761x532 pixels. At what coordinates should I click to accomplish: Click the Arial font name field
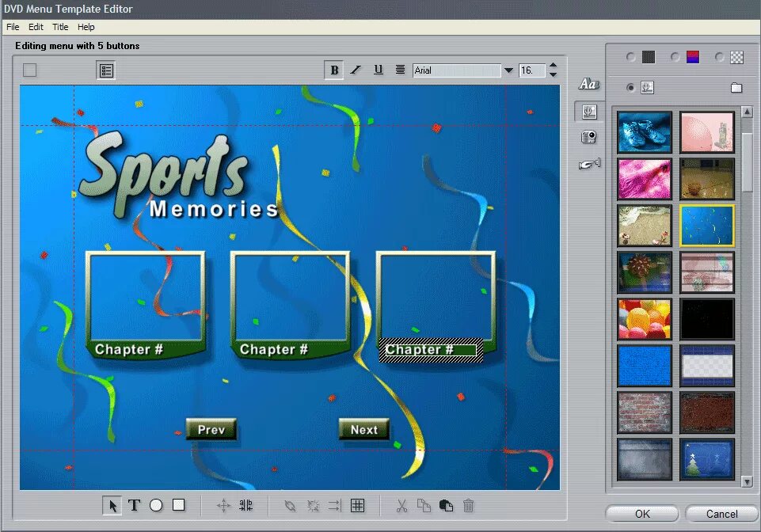click(x=457, y=70)
